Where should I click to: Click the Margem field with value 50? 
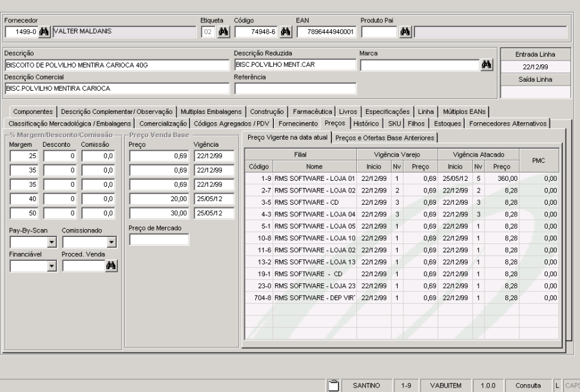24,213
